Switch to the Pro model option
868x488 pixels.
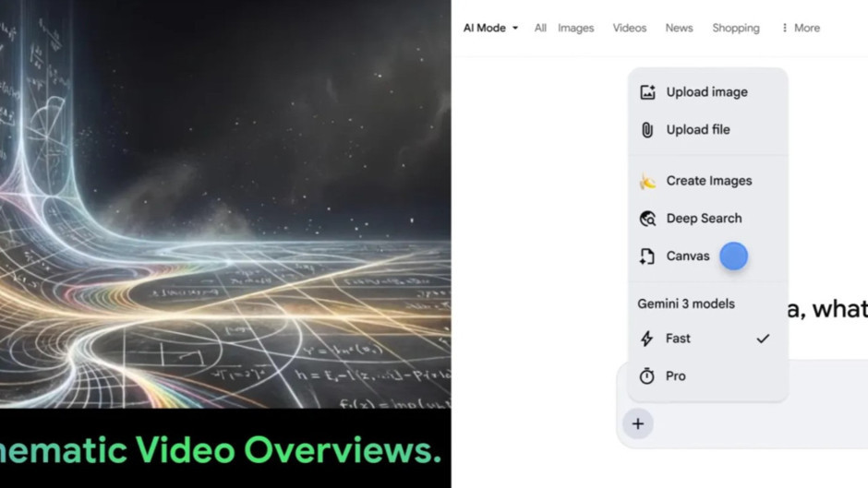[x=676, y=376]
